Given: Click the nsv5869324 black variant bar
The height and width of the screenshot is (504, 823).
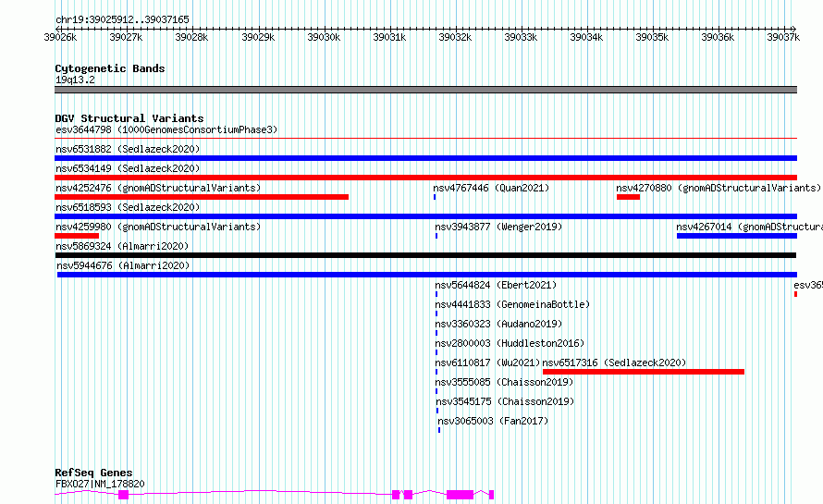Looking at the screenshot, I should click(x=425, y=255).
